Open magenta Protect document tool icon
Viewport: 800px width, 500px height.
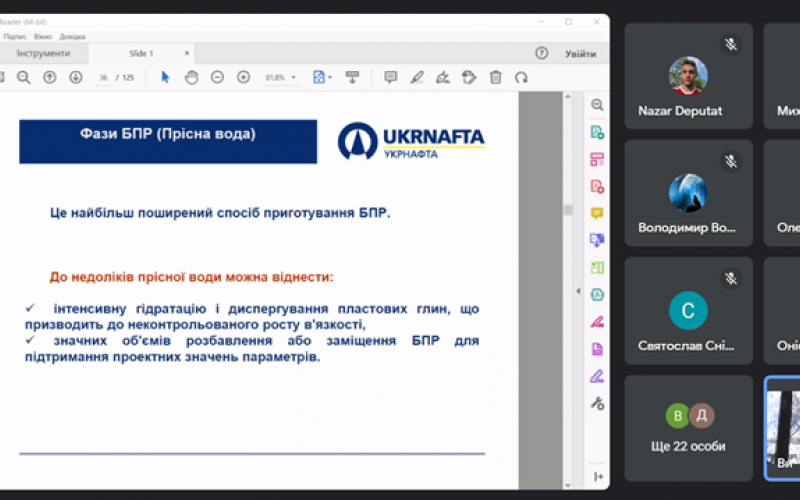[597, 349]
